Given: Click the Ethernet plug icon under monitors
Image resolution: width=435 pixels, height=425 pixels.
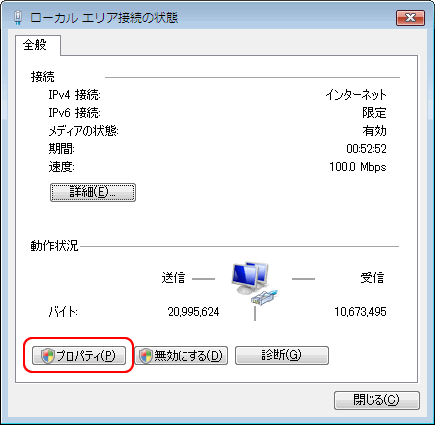Looking at the screenshot, I should click(265, 297).
